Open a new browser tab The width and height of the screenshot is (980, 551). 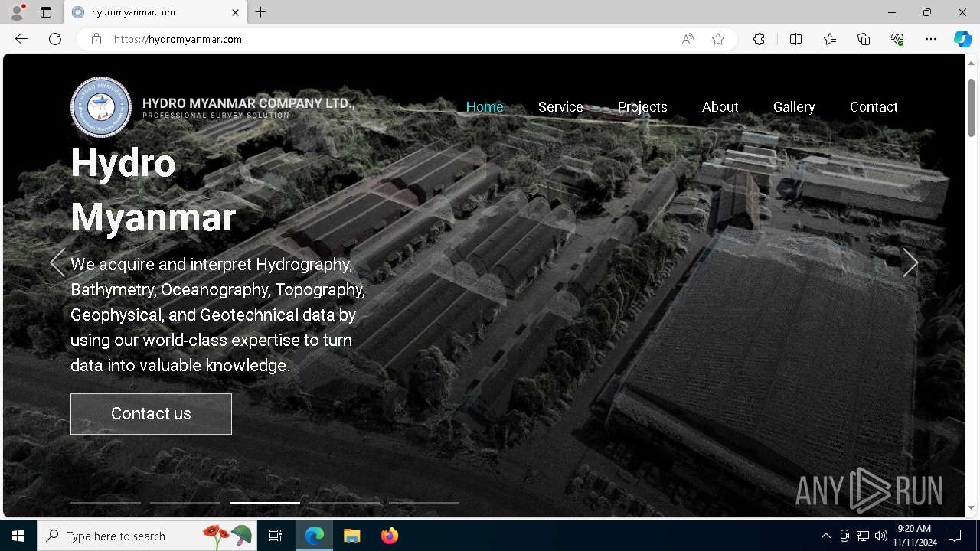click(261, 12)
